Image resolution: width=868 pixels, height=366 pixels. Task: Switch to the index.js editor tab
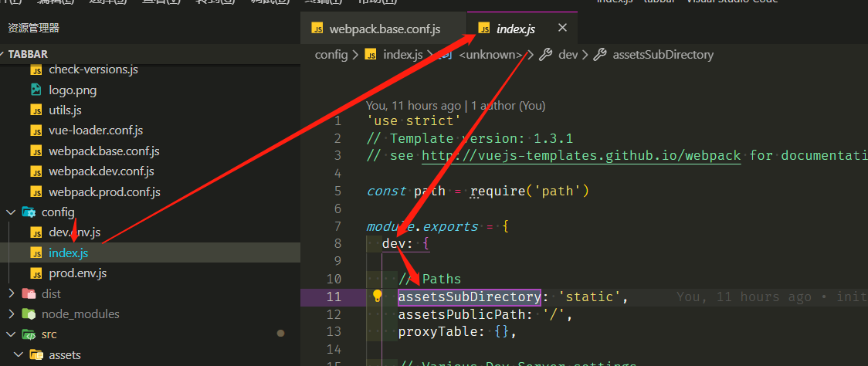pos(523,29)
